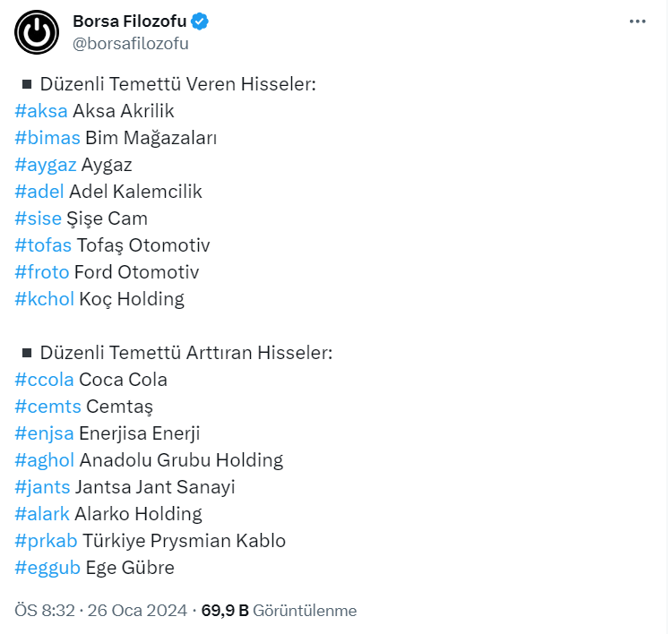Image resolution: width=672 pixels, height=634 pixels.
Task: Click the @borsafilozofu handle
Action: click(130, 43)
